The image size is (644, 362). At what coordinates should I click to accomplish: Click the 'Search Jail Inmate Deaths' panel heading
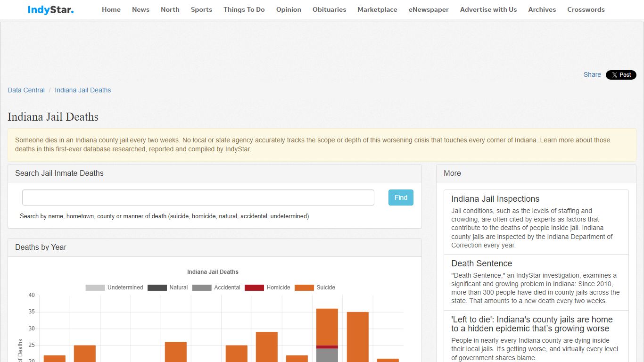(x=59, y=173)
